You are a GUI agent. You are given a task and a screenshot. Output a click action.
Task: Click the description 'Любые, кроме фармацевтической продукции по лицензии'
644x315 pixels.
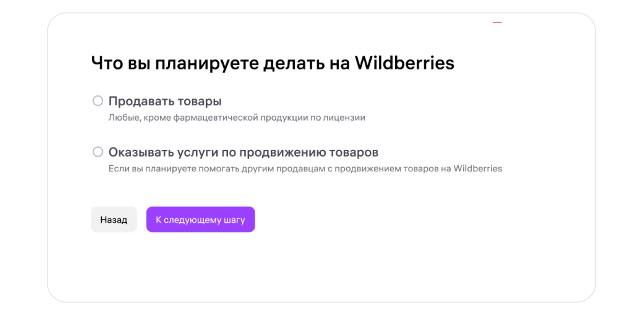(x=237, y=117)
